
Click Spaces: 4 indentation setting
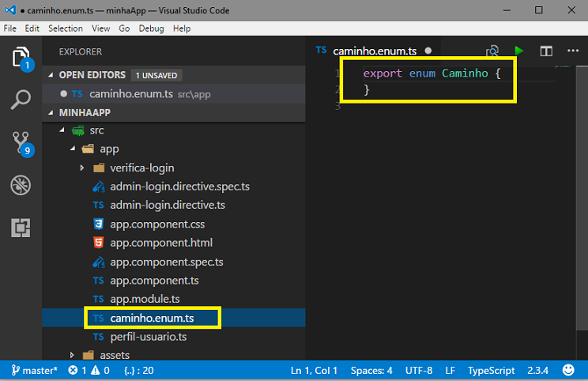coord(371,371)
